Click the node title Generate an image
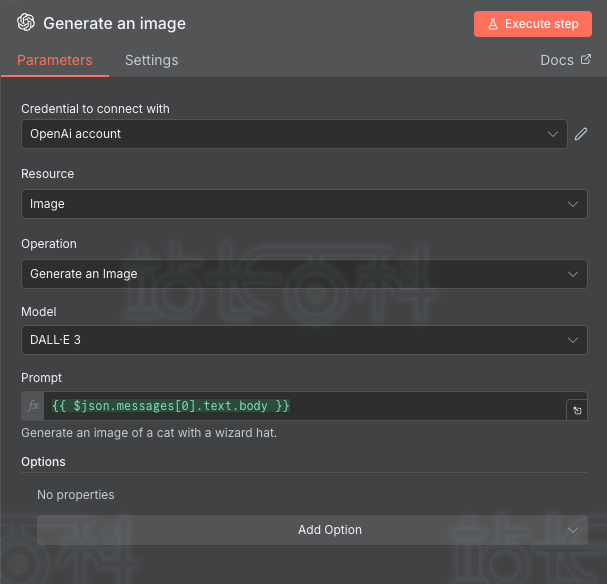This screenshot has width=607, height=584. pyautogui.click(x=114, y=24)
